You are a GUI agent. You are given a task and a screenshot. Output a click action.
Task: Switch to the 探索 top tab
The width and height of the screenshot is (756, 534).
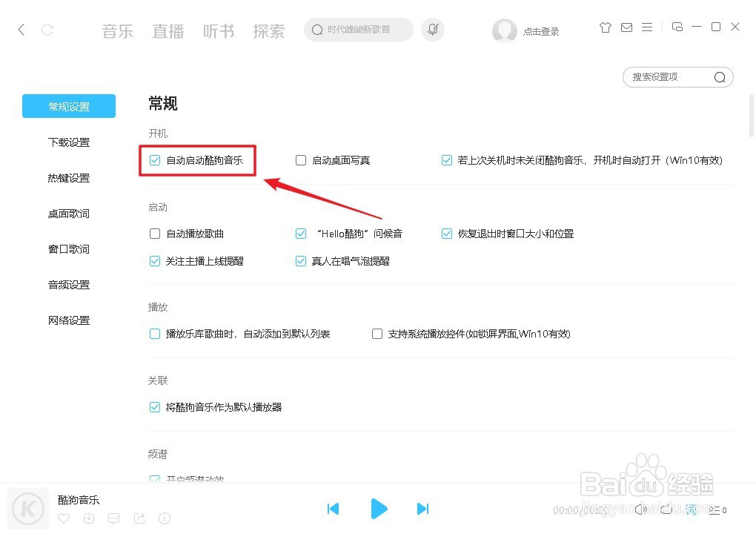[x=269, y=31]
